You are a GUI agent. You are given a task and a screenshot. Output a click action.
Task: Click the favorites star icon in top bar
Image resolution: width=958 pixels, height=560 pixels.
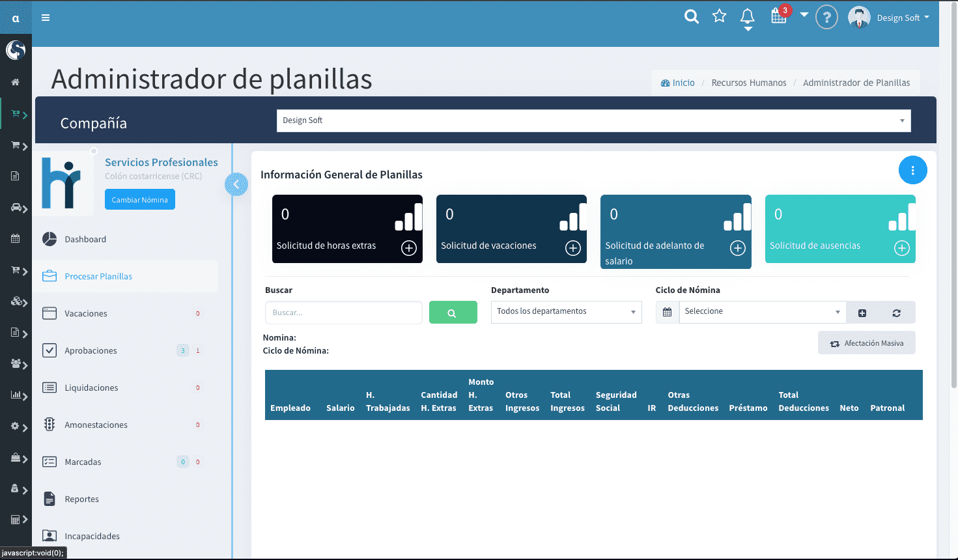(719, 17)
